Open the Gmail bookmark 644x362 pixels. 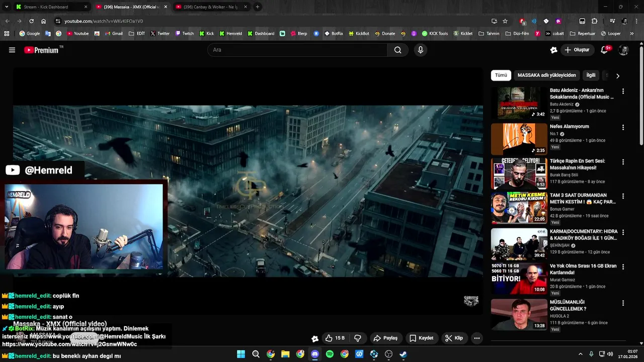[113, 34]
